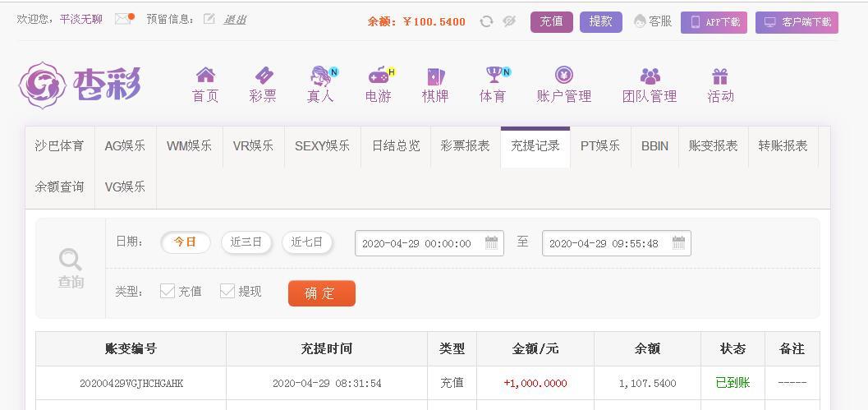Click the 已到账 status cell

coord(733,383)
